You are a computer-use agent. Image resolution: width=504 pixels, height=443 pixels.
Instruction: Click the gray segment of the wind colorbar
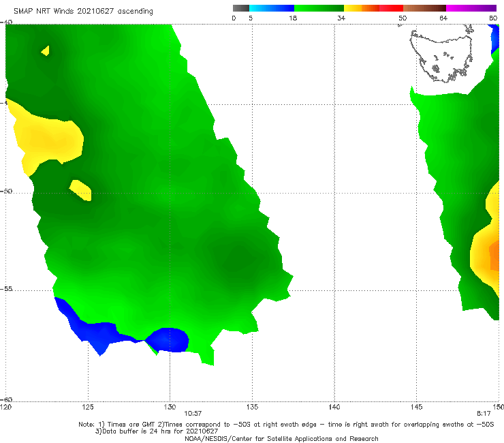coord(240,8)
